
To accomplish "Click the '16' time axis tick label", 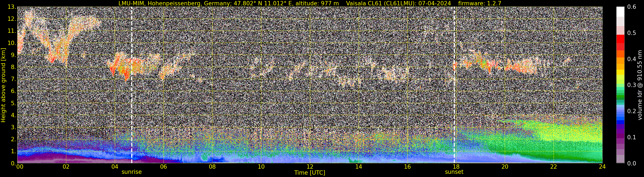I will 407,167.
